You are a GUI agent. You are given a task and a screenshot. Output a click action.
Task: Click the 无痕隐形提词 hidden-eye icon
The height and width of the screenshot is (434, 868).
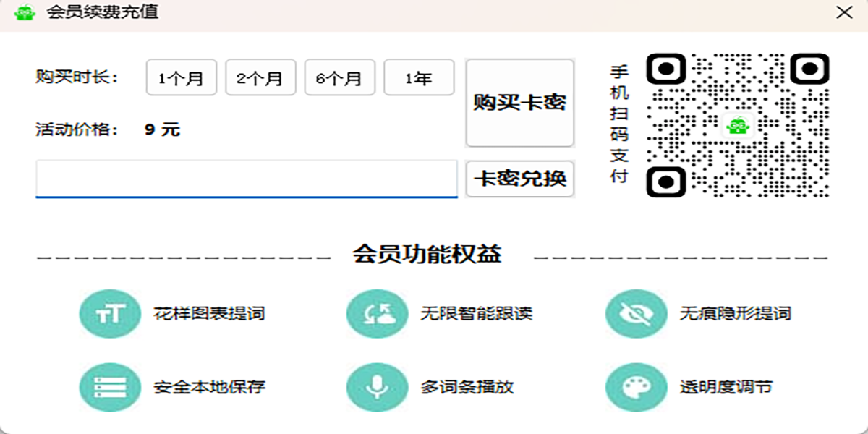point(636,314)
